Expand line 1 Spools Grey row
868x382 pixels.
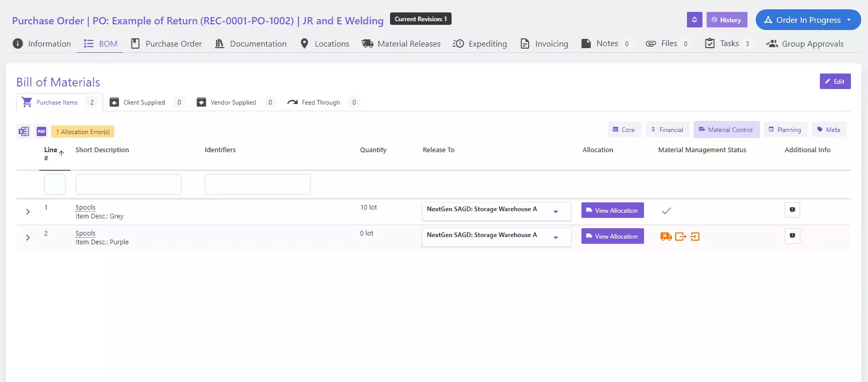coord(28,212)
